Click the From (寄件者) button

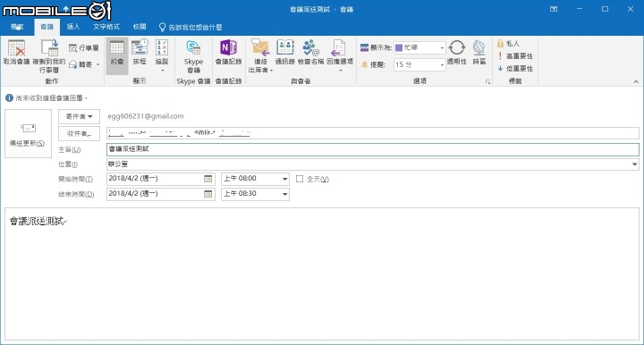(x=79, y=117)
